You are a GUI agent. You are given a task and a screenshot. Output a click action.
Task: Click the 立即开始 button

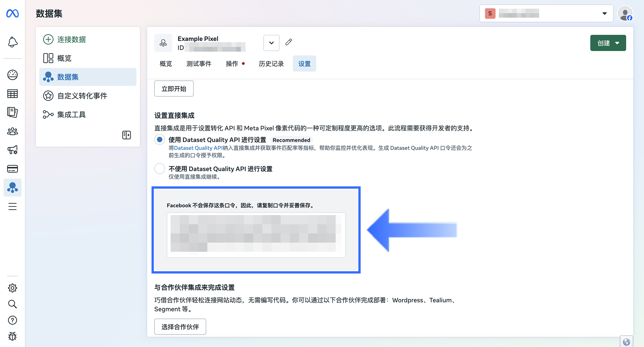(174, 89)
